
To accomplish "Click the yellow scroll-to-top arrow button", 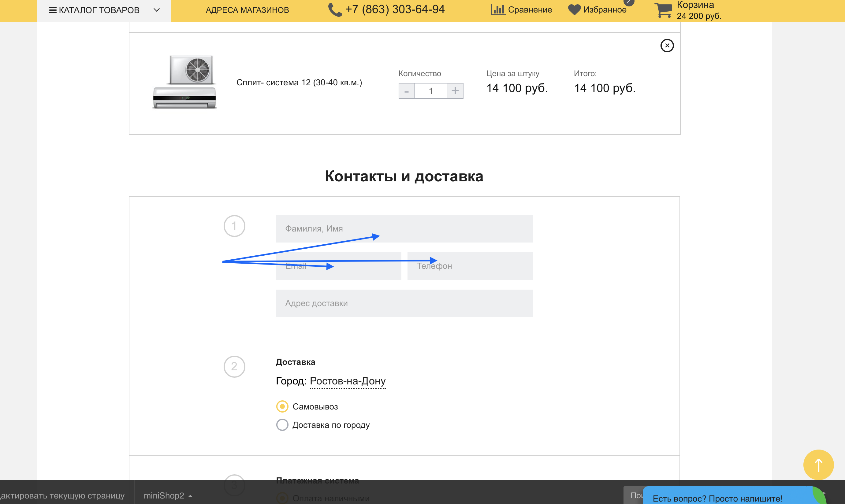I will coord(818,465).
